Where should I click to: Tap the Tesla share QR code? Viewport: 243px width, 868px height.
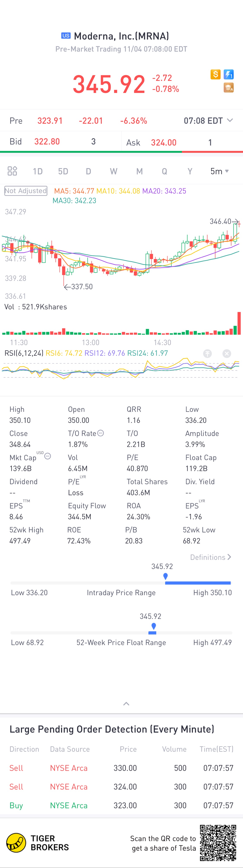[x=218, y=843]
